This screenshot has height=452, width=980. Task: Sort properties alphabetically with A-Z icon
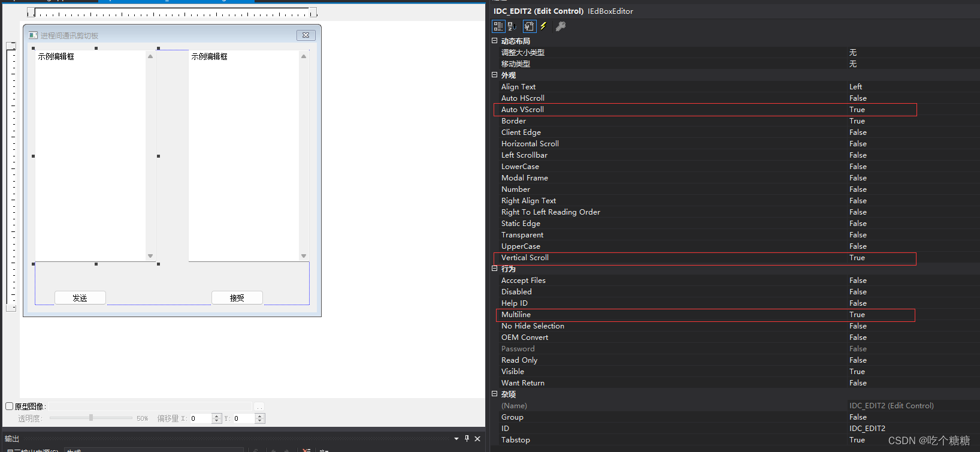pos(512,26)
